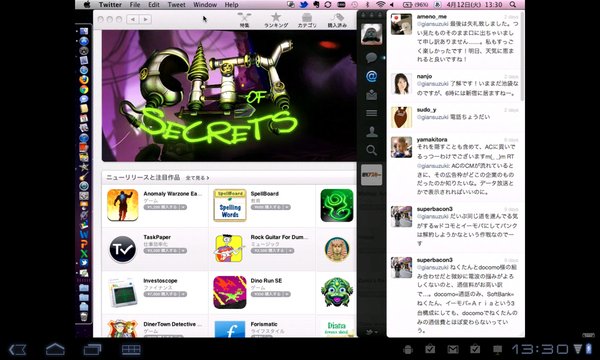The width and height of the screenshot is (600, 360).
Task: Open the Finder icon in the Dock
Action: click(x=84, y=31)
